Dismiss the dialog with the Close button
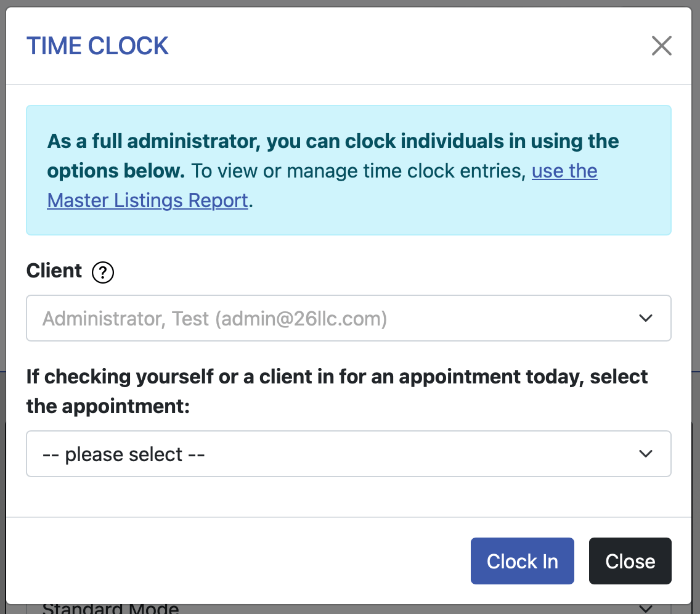700x614 pixels. click(x=630, y=561)
